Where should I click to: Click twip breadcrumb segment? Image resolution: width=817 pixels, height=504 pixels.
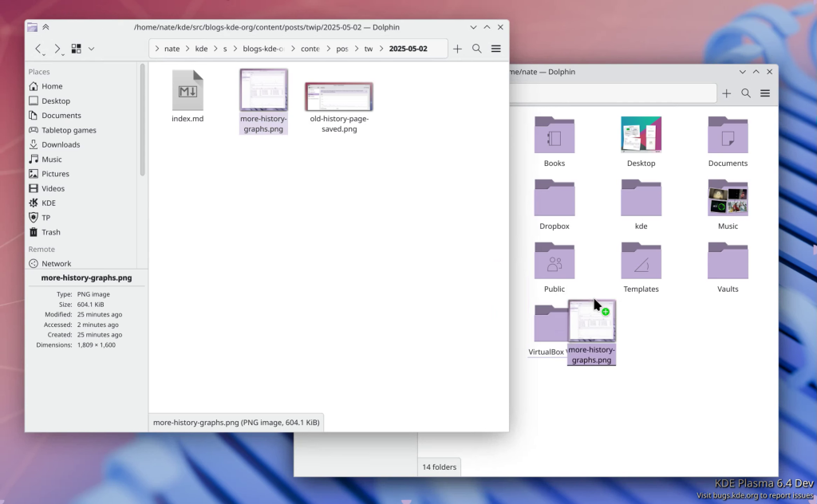(369, 49)
